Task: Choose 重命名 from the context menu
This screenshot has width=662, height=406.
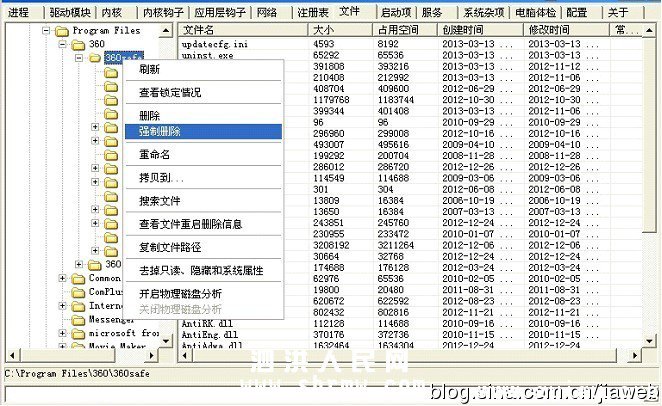Action: point(203,154)
